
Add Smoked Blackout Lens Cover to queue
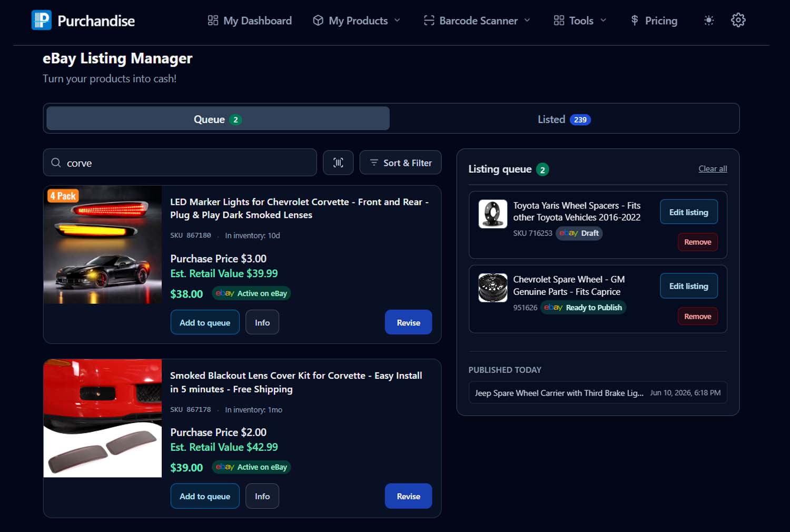pos(205,496)
